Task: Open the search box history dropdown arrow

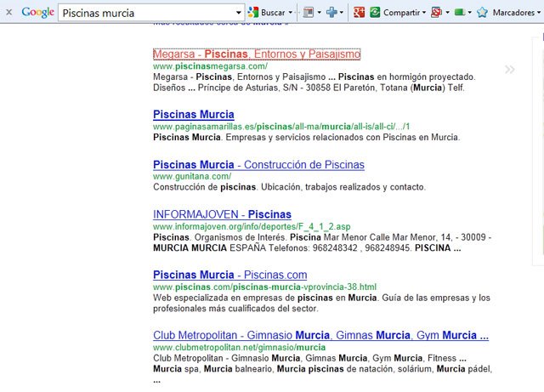Action: click(239, 13)
